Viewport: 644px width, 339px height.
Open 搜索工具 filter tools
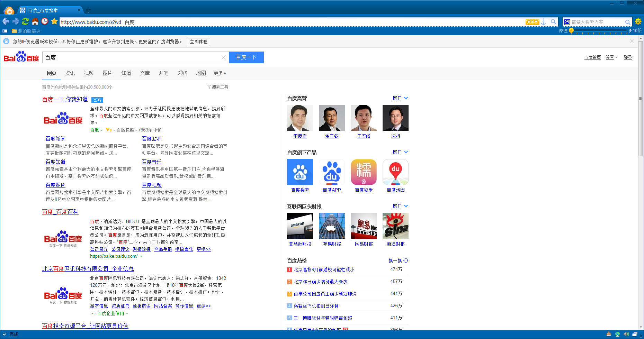click(218, 87)
